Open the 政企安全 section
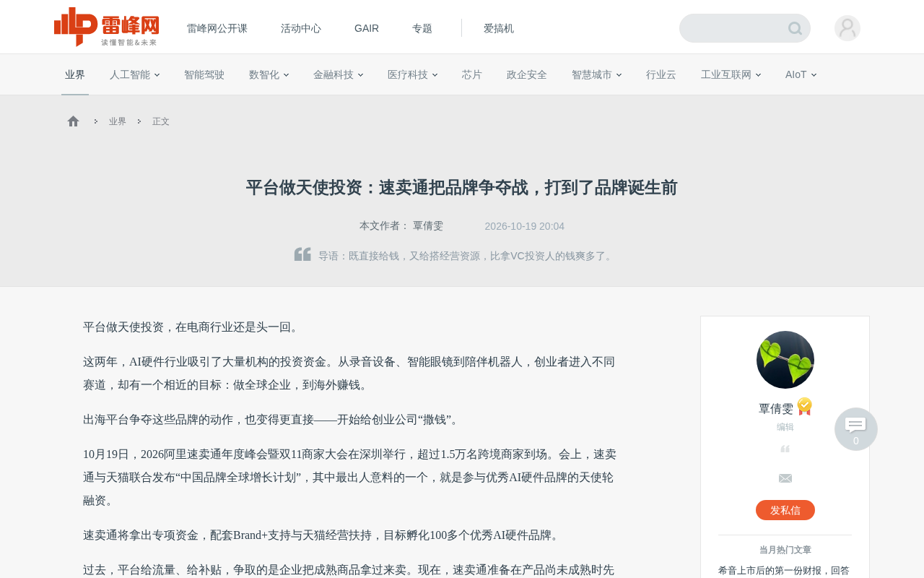 [527, 74]
